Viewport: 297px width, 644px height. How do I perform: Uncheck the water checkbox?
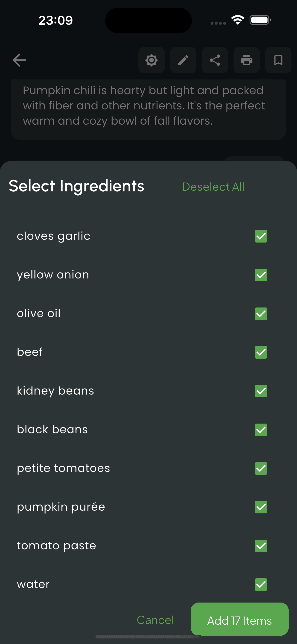click(261, 585)
